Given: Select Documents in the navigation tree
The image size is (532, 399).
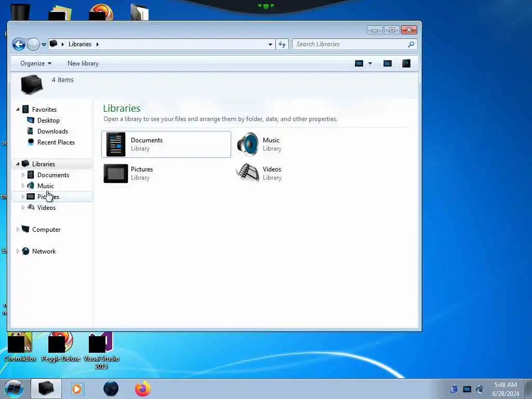Looking at the screenshot, I should click(54, 175).
